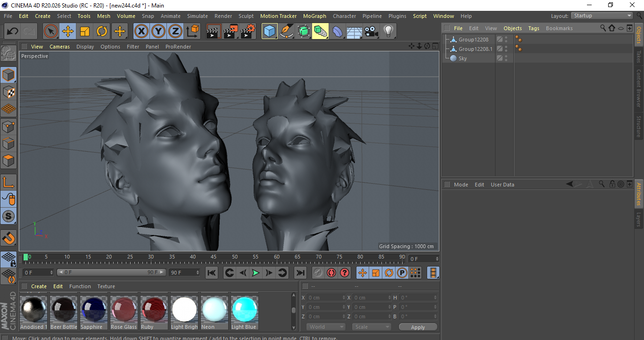Image resolution: width=644 pixels, height=340 pixels.
Task: Open the World coordinate dropdown
Action: pos(326,327)
